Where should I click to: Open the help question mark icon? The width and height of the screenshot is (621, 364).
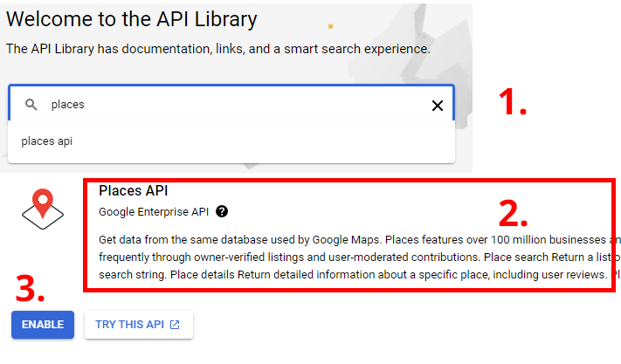click(x=222, y=211)
